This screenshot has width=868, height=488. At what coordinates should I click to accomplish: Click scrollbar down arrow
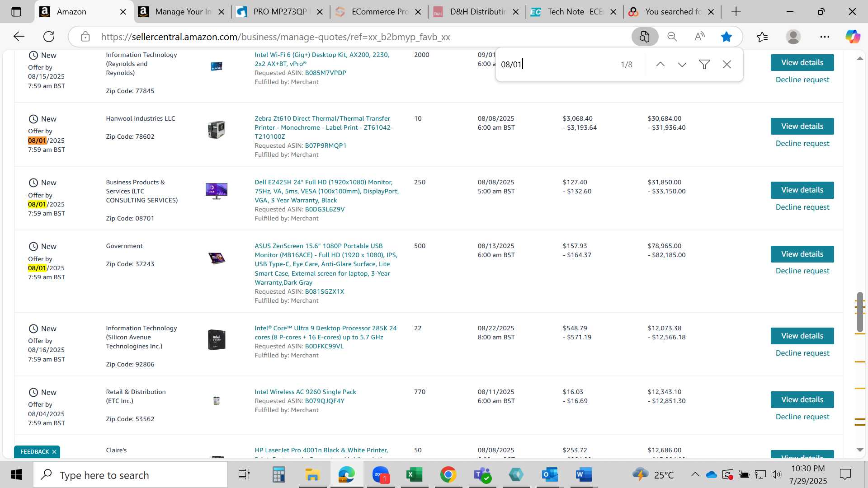(x=860, y=450)
